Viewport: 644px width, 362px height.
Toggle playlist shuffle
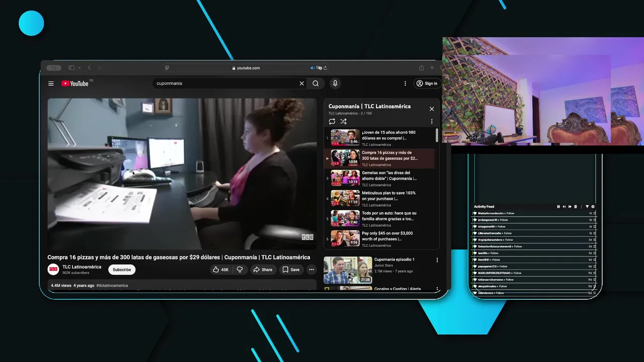tap(343, 121)
